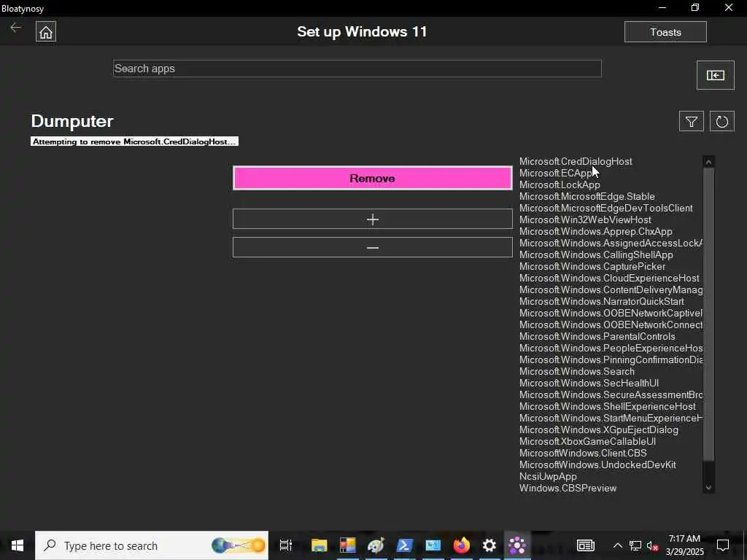
Task: Open the Windows Start menu
Action: pyautogui.click(x=18, y=545)
